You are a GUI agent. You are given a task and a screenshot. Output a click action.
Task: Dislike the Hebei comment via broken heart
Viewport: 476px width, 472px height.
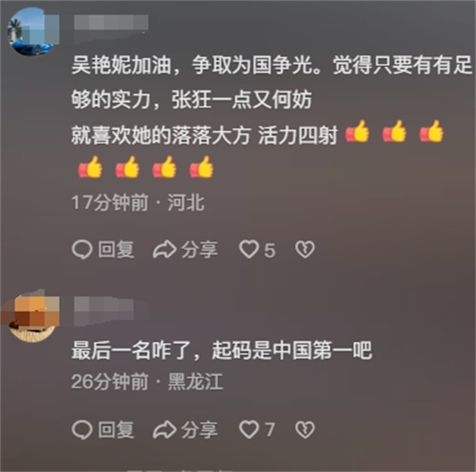click(x=305, y=249)
